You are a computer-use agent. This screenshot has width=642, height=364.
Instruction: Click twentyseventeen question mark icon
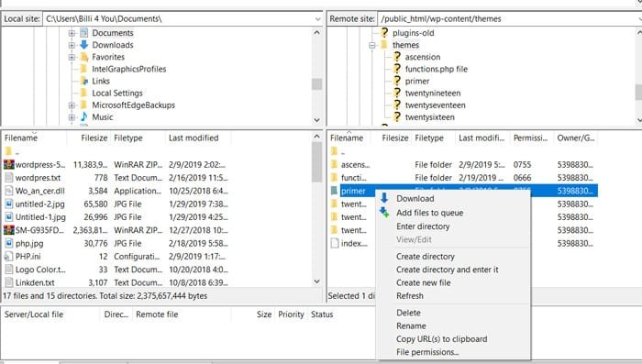pyautogui.click(x=397, y=105)
